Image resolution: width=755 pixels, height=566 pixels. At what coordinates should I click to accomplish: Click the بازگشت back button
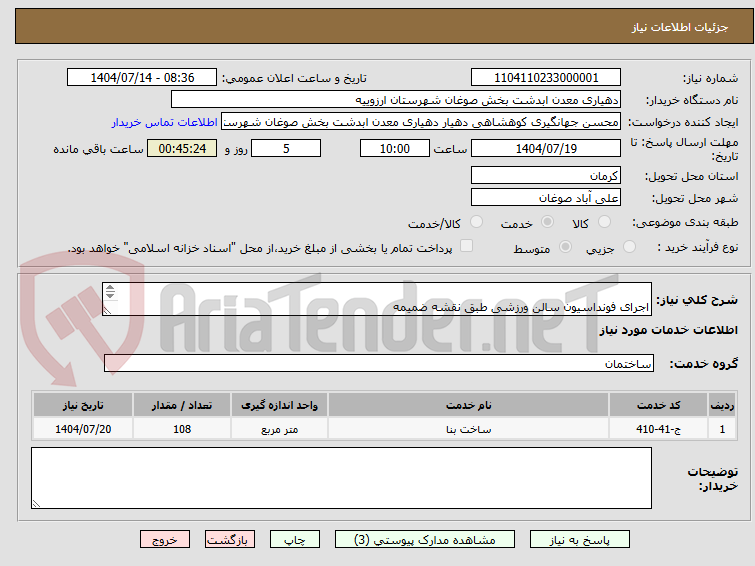(x=230, y=540)
